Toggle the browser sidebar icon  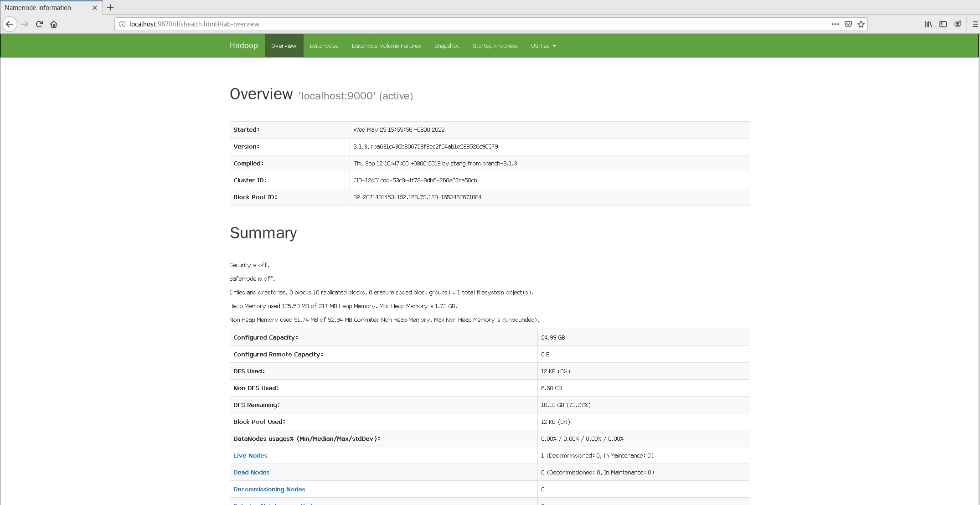point(943,24)
